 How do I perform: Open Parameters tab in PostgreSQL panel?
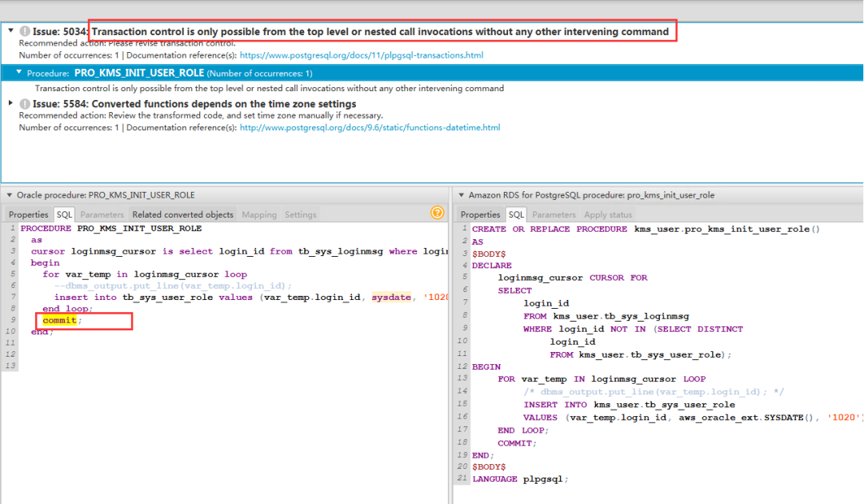(x=554, y=214)
